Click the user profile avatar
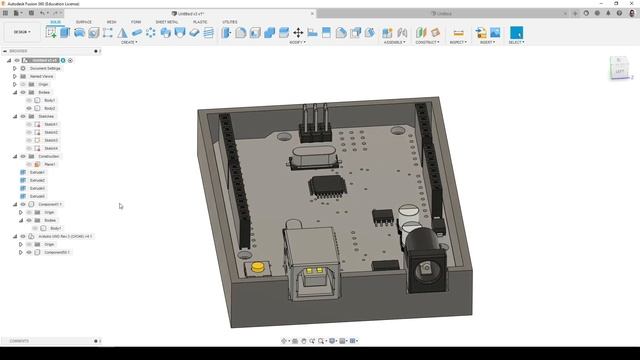 point(632,13)
